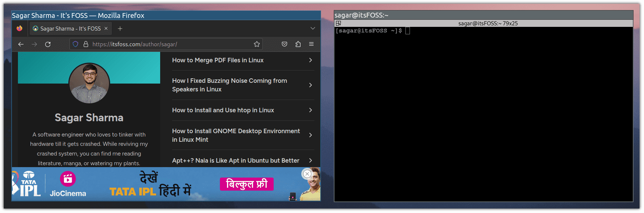Image resolution: width=644 pixels, height=213 pixels.
Task: Open How to Merge PDF Files article
Action: point(218,60)
